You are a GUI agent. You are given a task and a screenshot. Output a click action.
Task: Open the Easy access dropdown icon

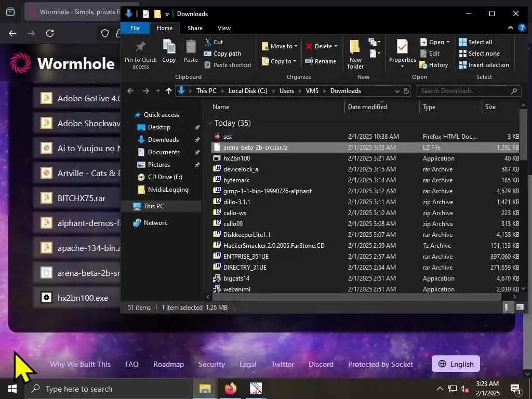coord(374,54)
